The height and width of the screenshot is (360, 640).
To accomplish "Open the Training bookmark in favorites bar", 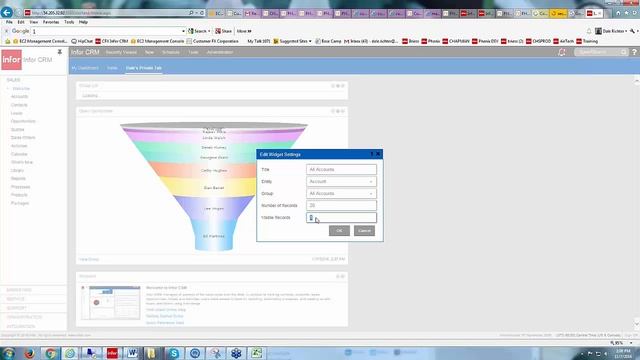I will (587, 41).
